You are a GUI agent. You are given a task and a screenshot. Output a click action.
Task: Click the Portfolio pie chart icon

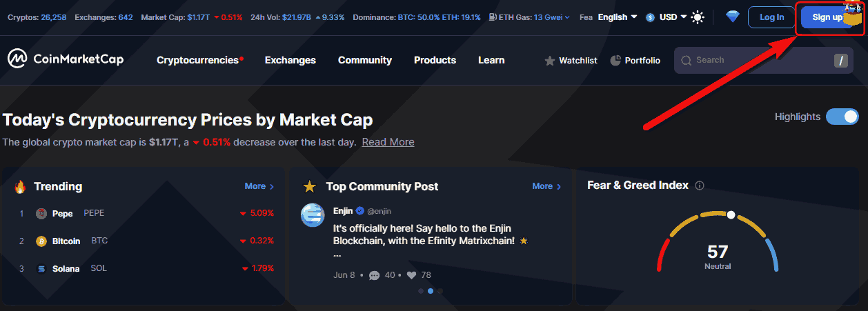616,61
